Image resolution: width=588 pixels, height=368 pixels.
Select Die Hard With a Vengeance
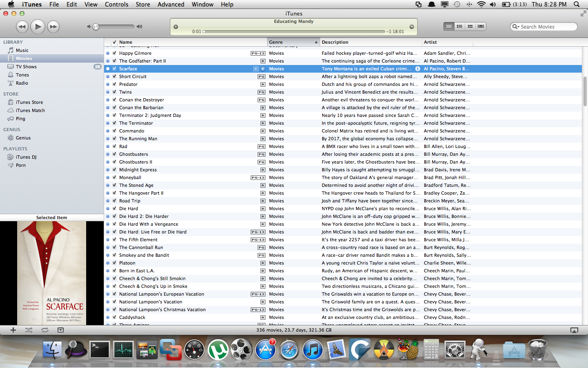343,224
